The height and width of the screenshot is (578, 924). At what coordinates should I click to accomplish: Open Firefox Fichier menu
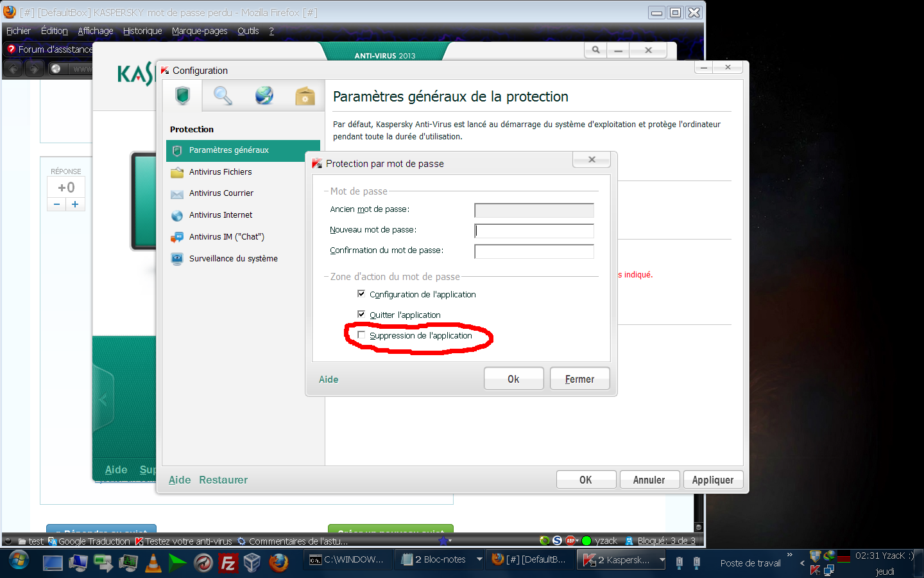point(19,31)
